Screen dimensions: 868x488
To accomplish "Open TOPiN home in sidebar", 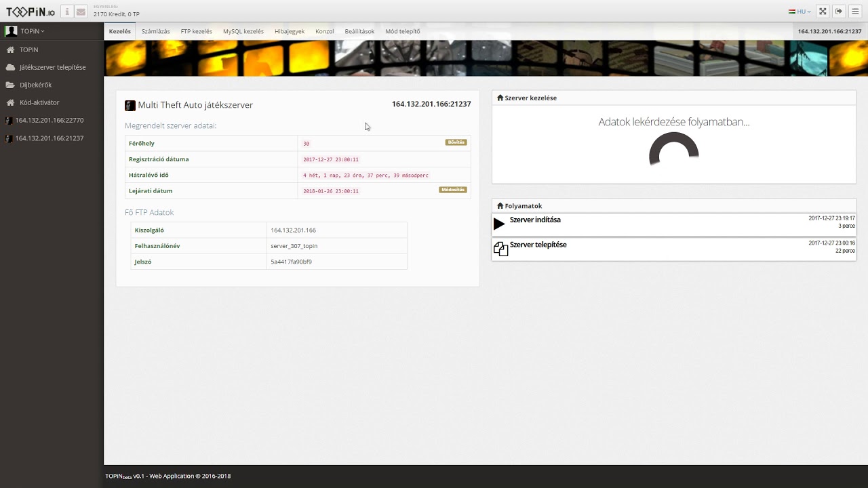I will point(52,50).
